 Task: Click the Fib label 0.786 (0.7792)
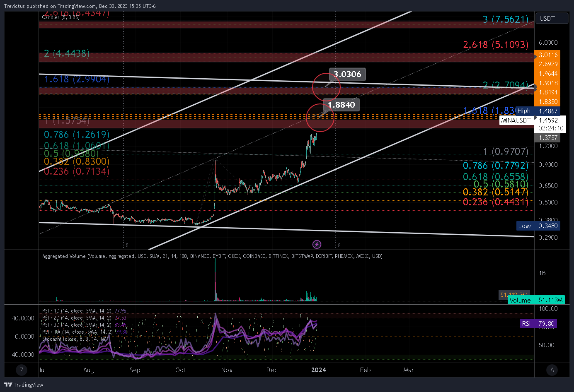496,166
